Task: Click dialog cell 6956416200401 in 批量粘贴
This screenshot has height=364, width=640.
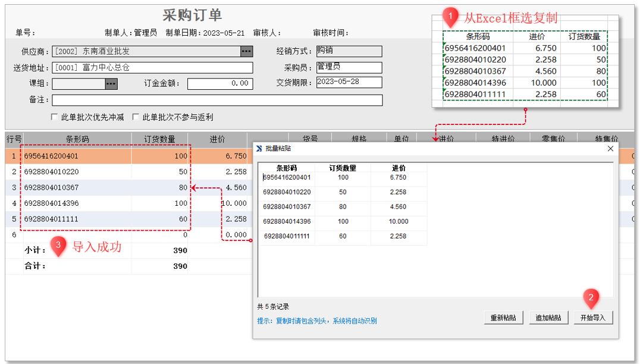Action: [287, 177]
